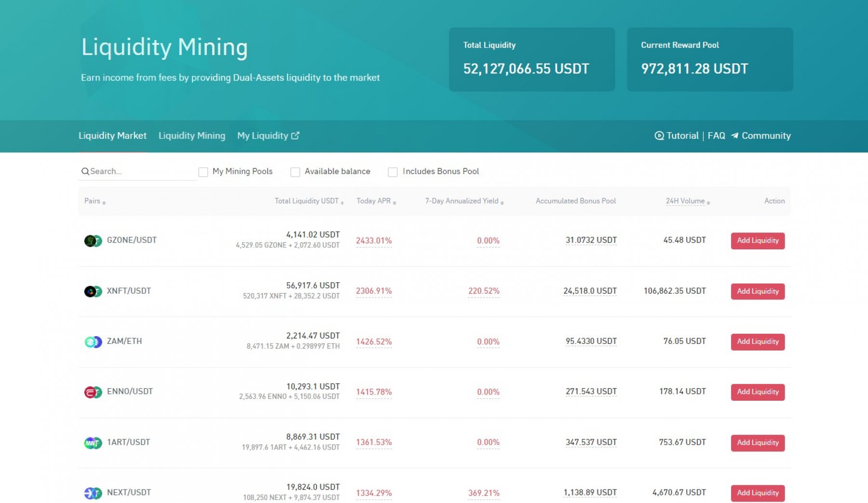Screen dimensions: 868x503
Task: Toggle the Includes Bonus Pool checkbox
Action: point(393,172)
